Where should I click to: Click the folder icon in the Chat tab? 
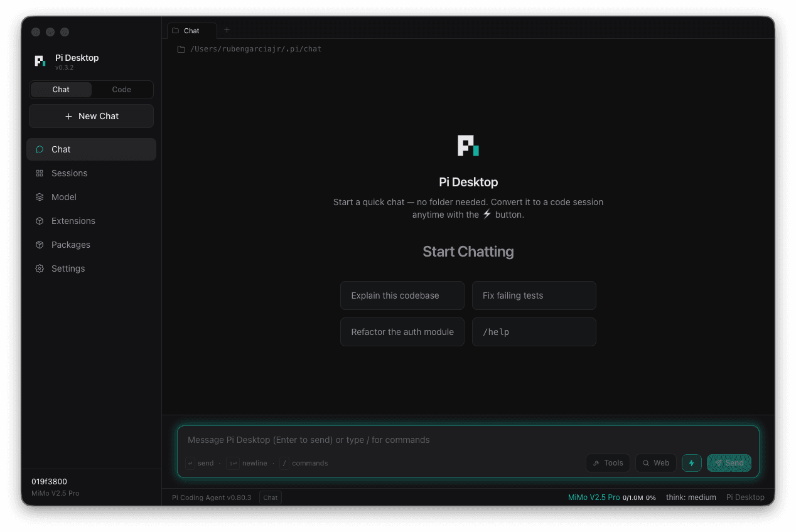[x=176, y=31]
